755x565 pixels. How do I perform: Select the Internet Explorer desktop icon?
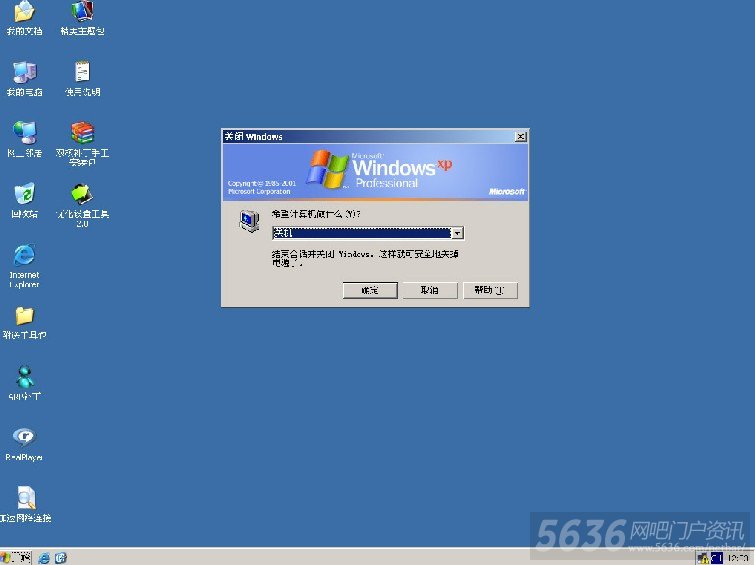tap(24, 266)
